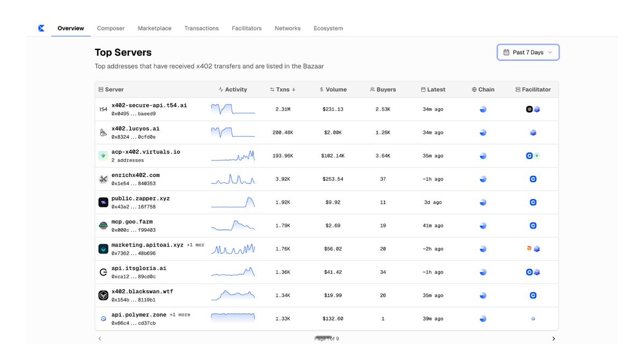Expand the +1 more label on marketing.apitoai.xyz
Screen dimensions: 644x362
[196, 245]
